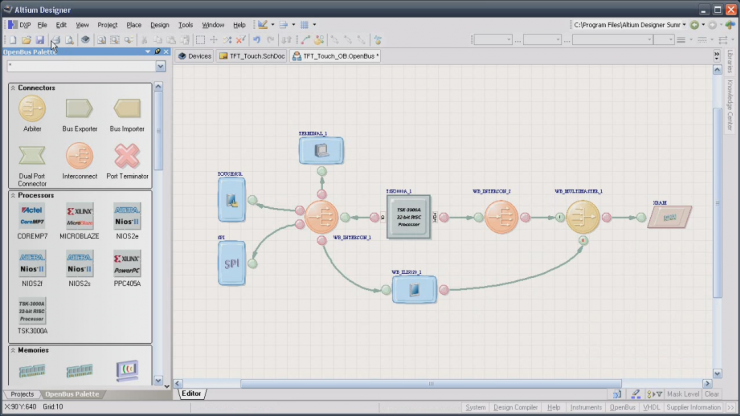Pin the OpenBus Palette panel

pos(157,51)
